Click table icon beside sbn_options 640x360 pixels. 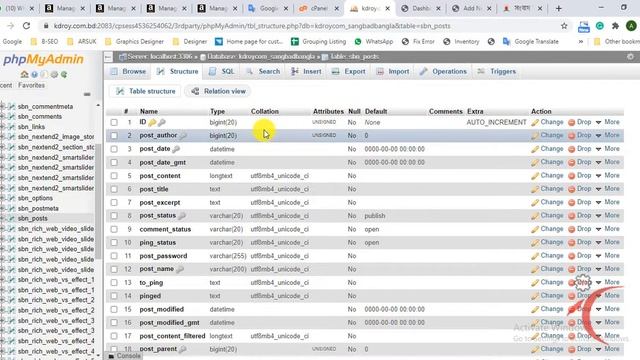(12, 198)
